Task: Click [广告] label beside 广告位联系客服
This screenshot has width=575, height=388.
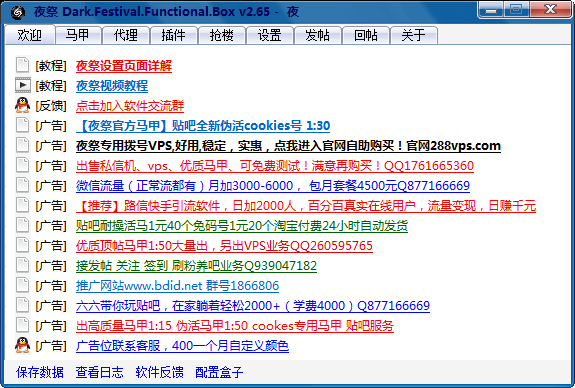Action: tap(51, 345)
